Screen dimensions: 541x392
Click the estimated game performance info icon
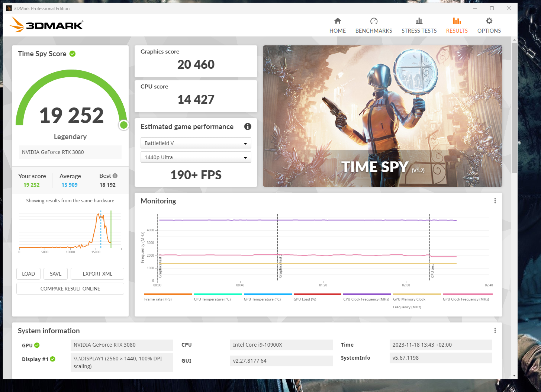tap(248, 126)
